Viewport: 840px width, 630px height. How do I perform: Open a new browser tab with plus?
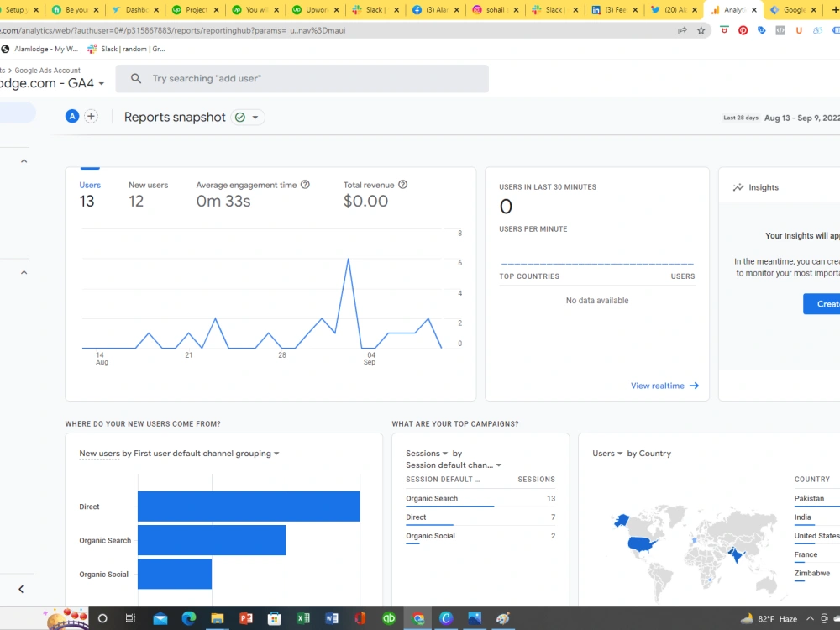(835, 9)
